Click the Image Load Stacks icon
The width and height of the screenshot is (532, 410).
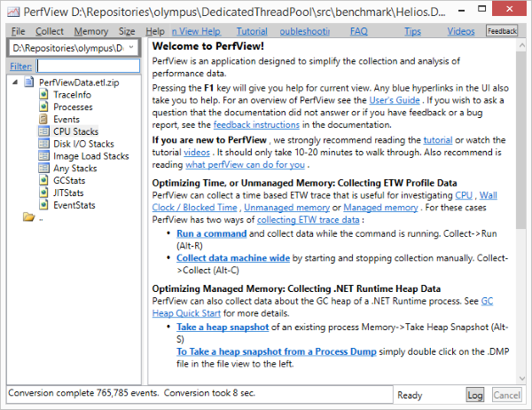[44, 156]
